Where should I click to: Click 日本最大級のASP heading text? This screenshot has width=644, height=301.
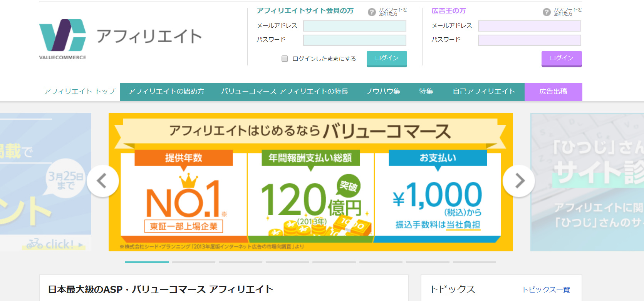(161, 289)
